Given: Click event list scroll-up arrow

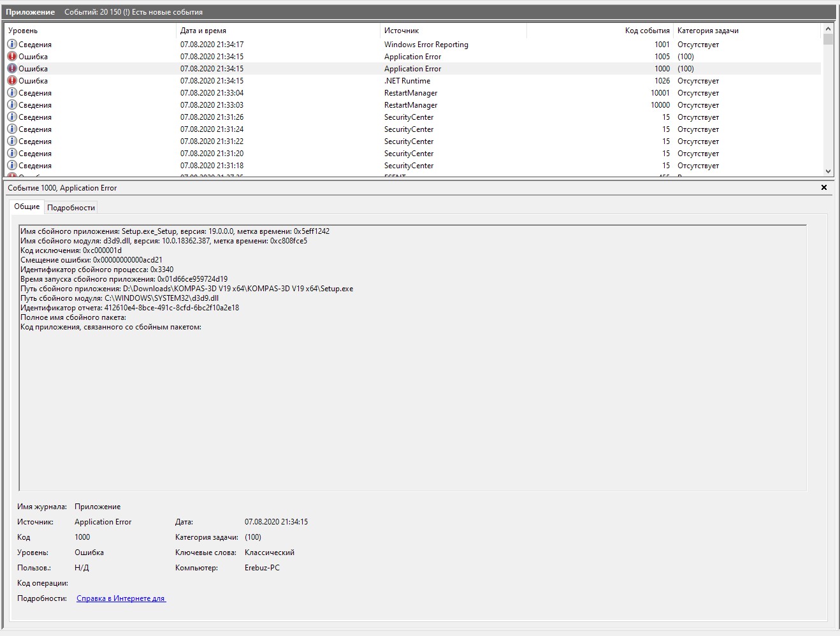Looking at the screenshot, I should [829, 29].
